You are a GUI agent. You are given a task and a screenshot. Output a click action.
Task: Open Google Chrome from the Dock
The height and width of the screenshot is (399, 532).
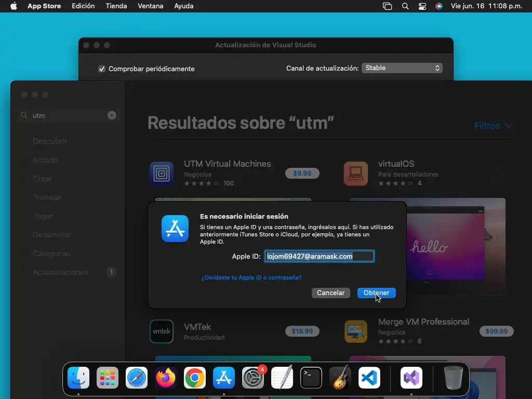[x=195, y=378]
